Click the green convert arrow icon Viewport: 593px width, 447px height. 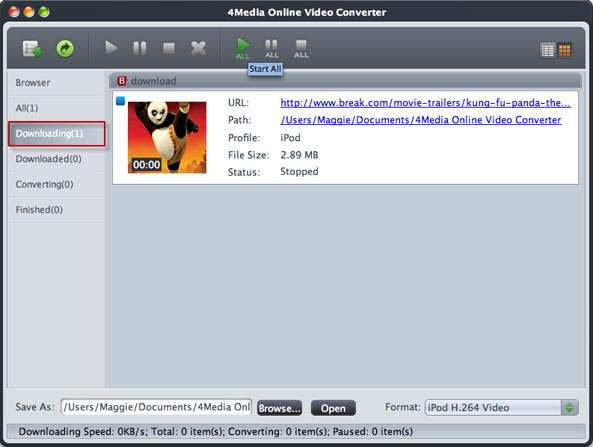pos(65,49)
